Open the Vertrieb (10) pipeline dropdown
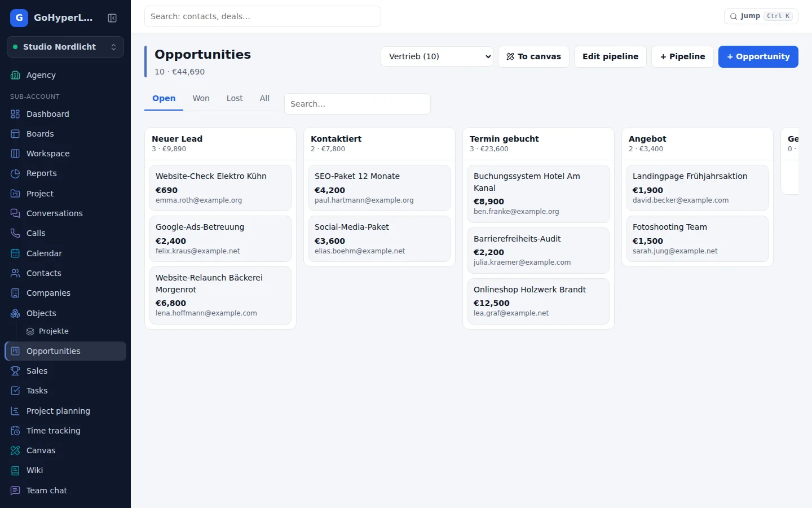This screenshot has height=508, width=812. tap(437, 56)
